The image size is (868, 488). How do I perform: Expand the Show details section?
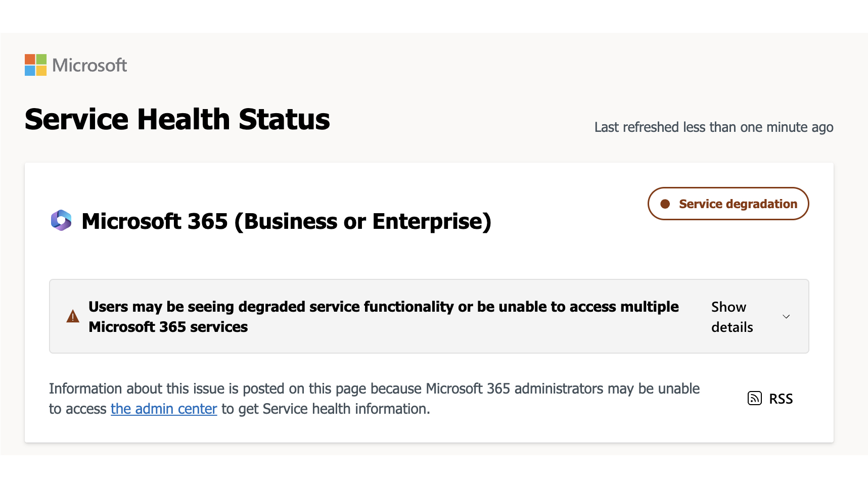pos(732,316)
